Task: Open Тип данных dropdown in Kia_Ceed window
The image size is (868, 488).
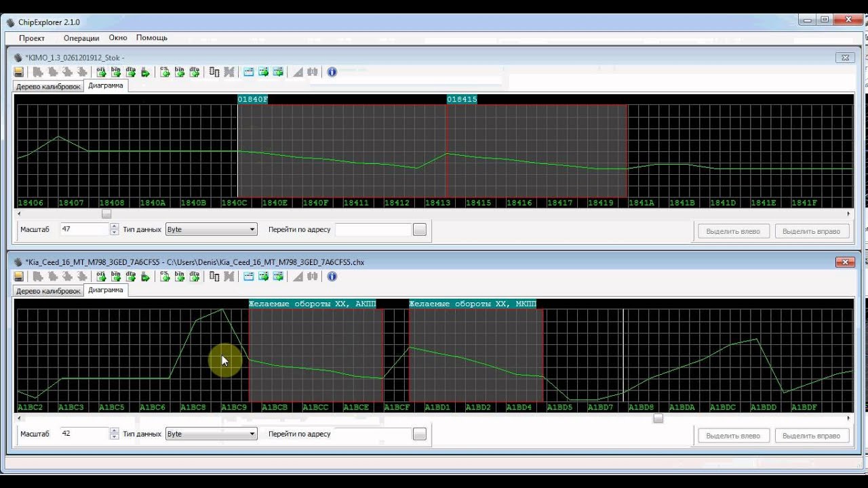Action: coord(212,434)
